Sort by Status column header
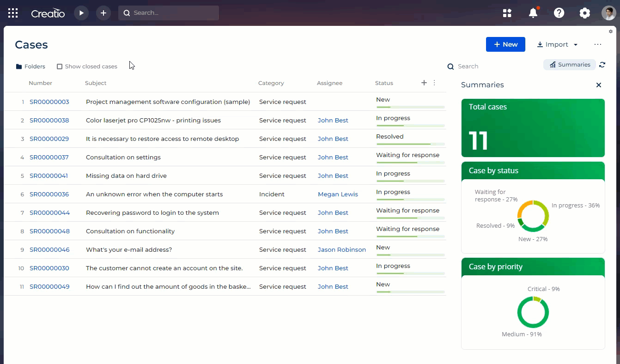The height and width of the screenshot is (364, 620). click(x=384, y=83)
